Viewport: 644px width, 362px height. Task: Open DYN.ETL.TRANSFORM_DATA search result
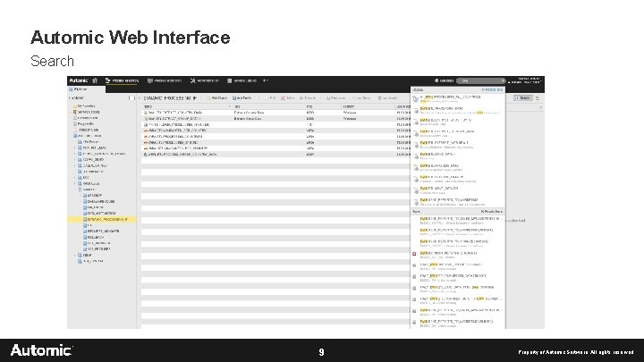pos(458,110)
